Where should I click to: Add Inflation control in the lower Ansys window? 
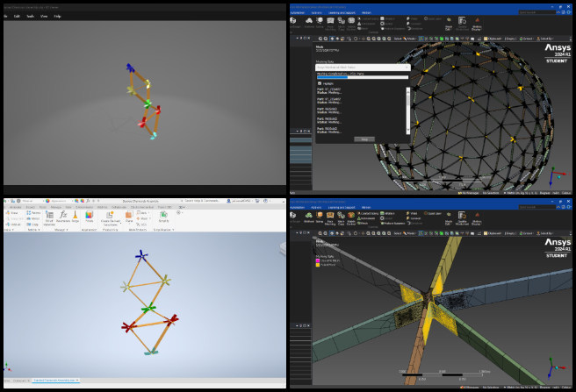click(387, 213)
